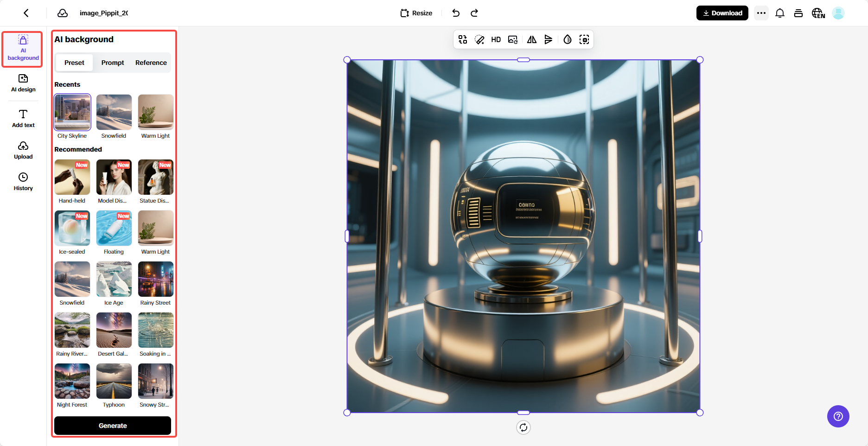The image size is (868, 446).
Task: Open the notifications bell
Action: click(780, 13)
